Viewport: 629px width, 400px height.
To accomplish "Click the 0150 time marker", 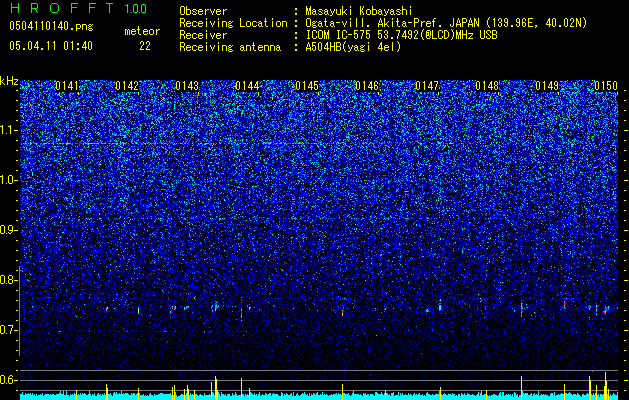I will click(x=606, y=86).
